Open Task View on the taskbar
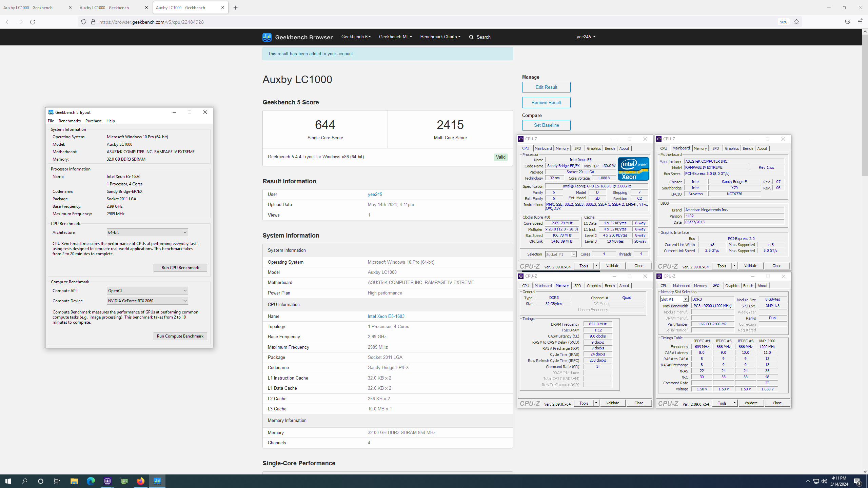The height and width of the screenshot is (488, 868). 57,481
